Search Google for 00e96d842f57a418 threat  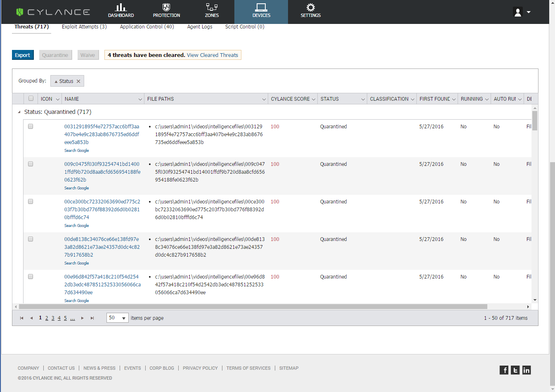tap(76, 301)
